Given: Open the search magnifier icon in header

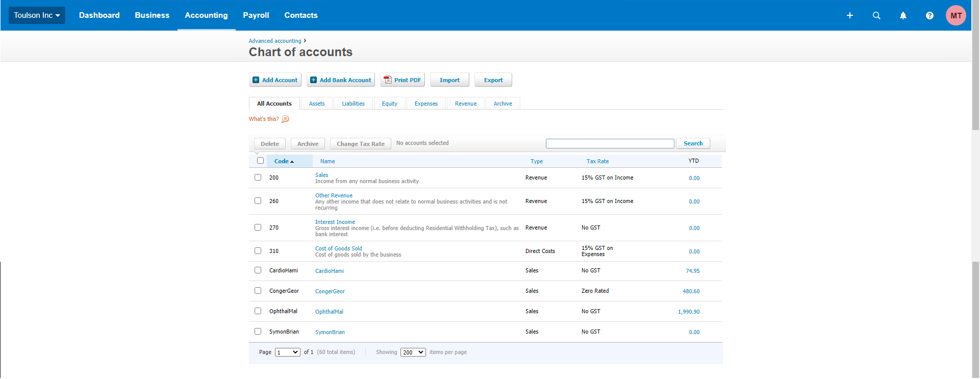Looking at the screenshot, I should (x=876, y=15).
